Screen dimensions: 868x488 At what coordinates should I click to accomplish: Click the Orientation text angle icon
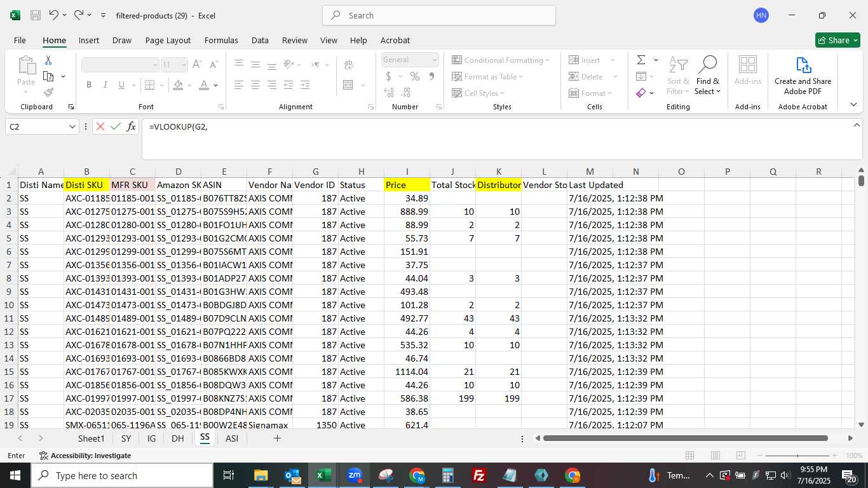click(x=288, y=65)
